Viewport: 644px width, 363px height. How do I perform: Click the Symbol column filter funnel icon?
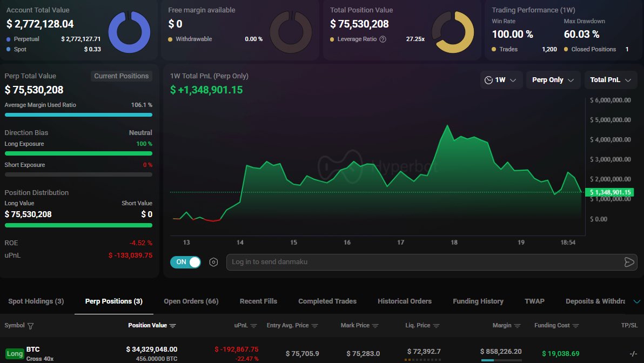(30, 326)
